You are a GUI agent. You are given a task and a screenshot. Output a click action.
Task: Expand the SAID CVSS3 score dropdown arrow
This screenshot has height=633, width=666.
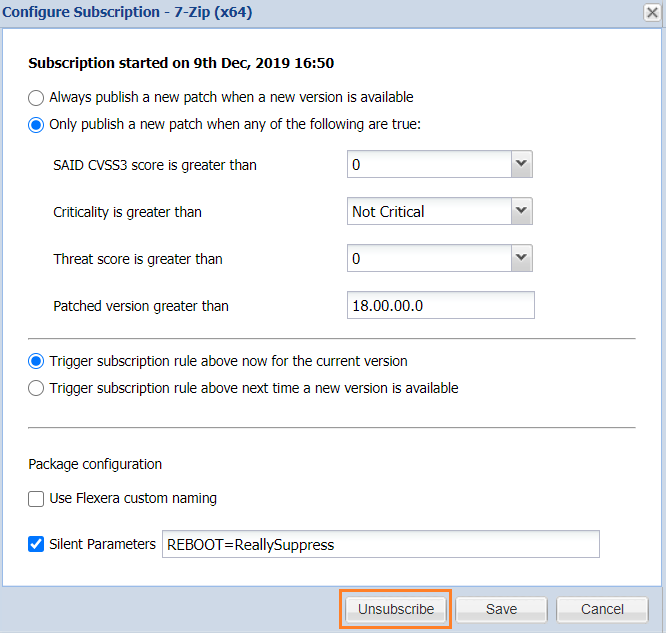pyautogui.click(x=520, y=164)
